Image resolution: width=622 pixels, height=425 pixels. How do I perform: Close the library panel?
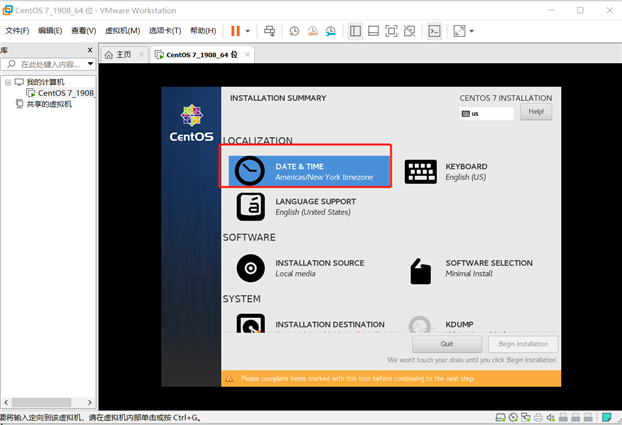point(90,50)
